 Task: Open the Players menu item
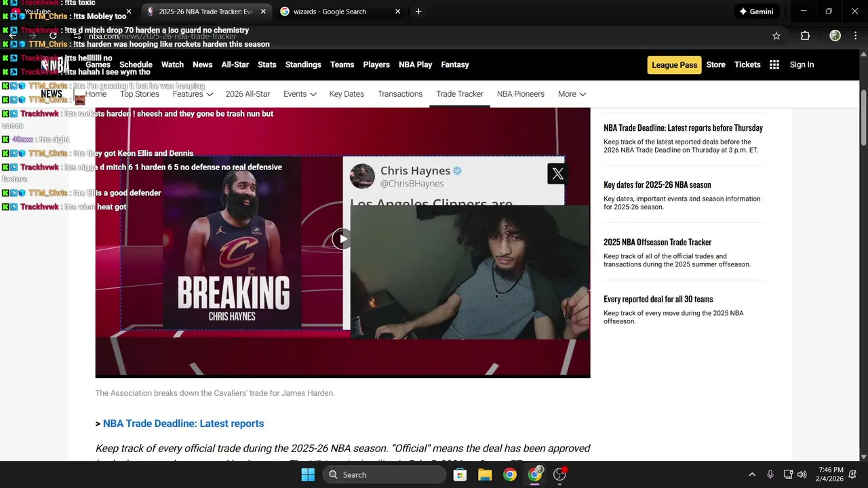point(376,64)
